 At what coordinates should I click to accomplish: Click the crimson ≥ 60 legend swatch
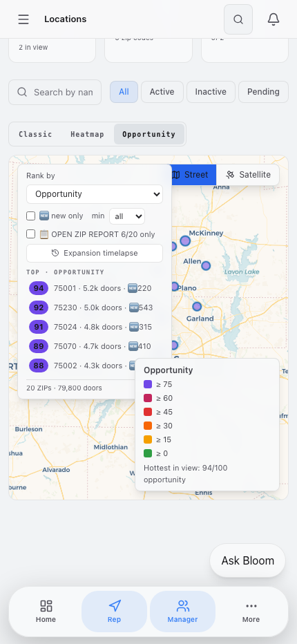pos(148,398)
